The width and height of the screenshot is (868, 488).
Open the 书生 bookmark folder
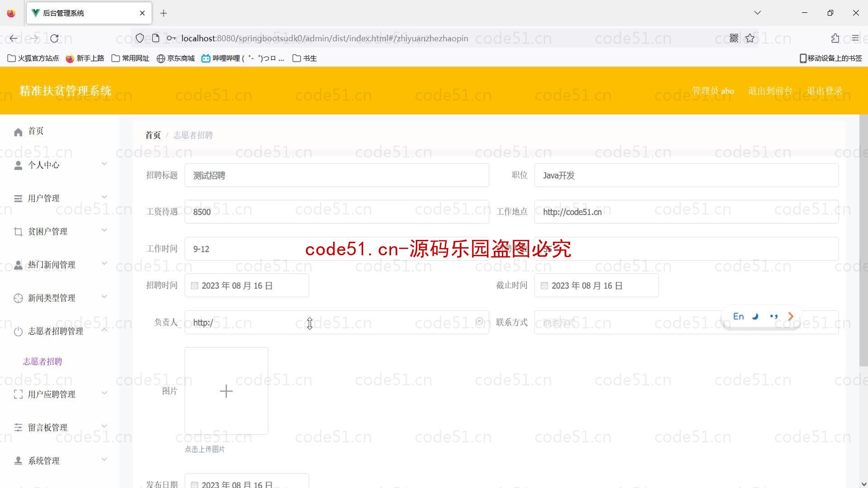(305, 58)
